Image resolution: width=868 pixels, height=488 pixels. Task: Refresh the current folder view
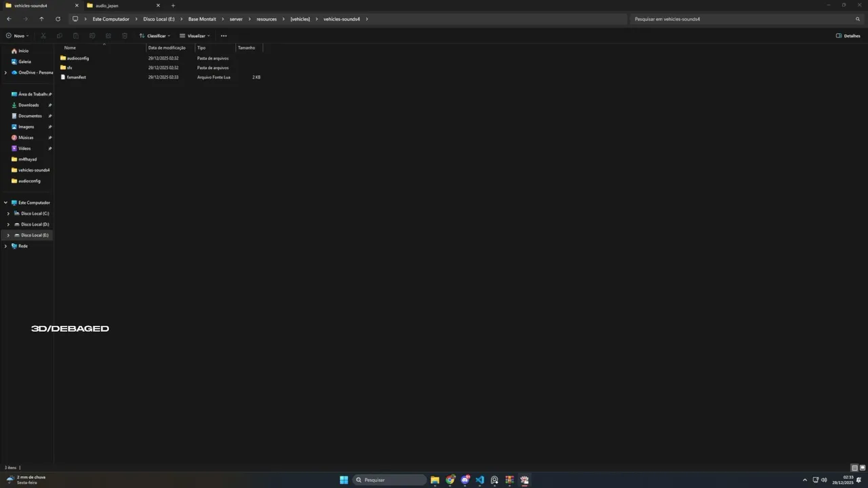(x=58, y=19)
